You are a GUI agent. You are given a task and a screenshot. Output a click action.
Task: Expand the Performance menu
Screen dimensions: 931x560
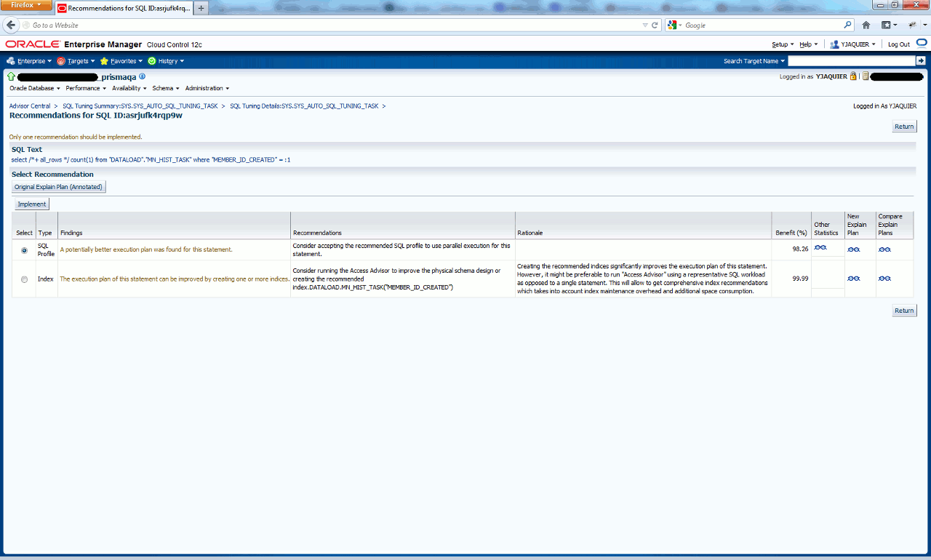(x=86, y=88)
